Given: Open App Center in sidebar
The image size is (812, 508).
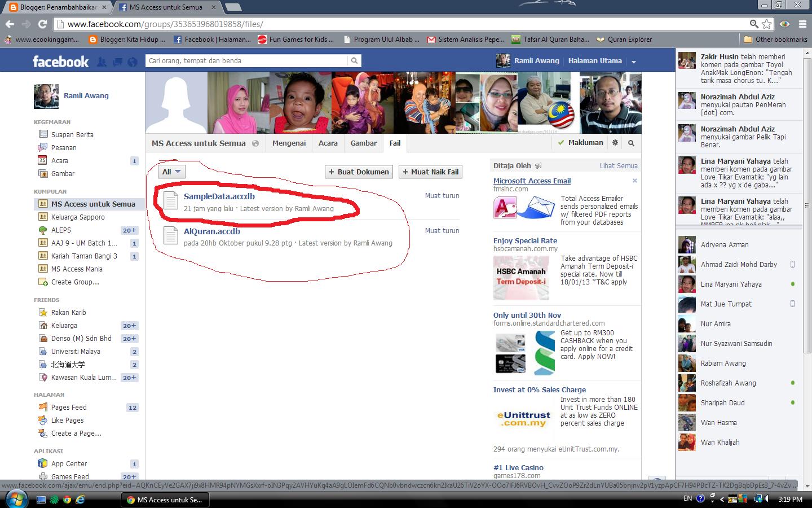Looking at the screenshot, I should coord(69,464).
